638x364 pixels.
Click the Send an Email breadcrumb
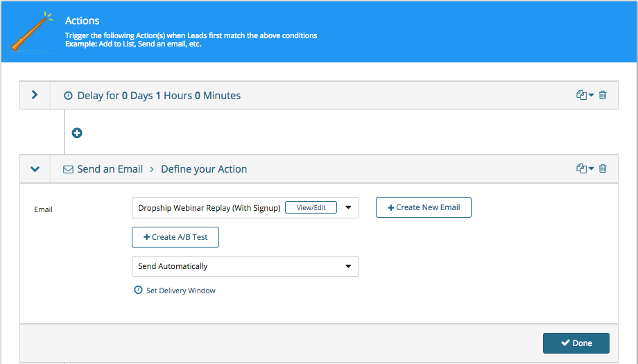[x=110, y=169]
